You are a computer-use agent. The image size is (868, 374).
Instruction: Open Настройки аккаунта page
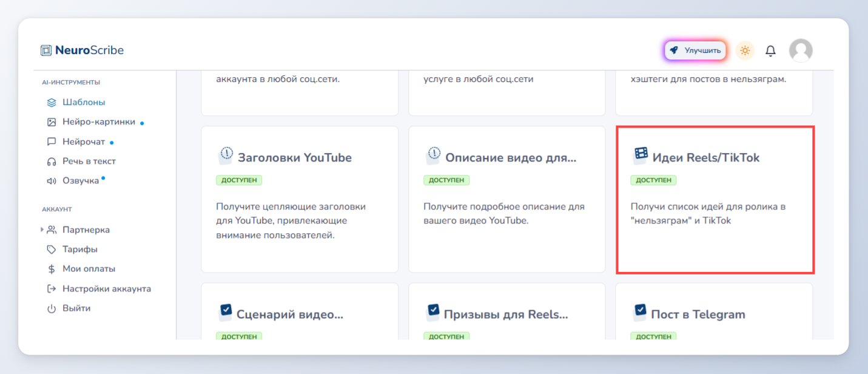[x=107, y=289]
